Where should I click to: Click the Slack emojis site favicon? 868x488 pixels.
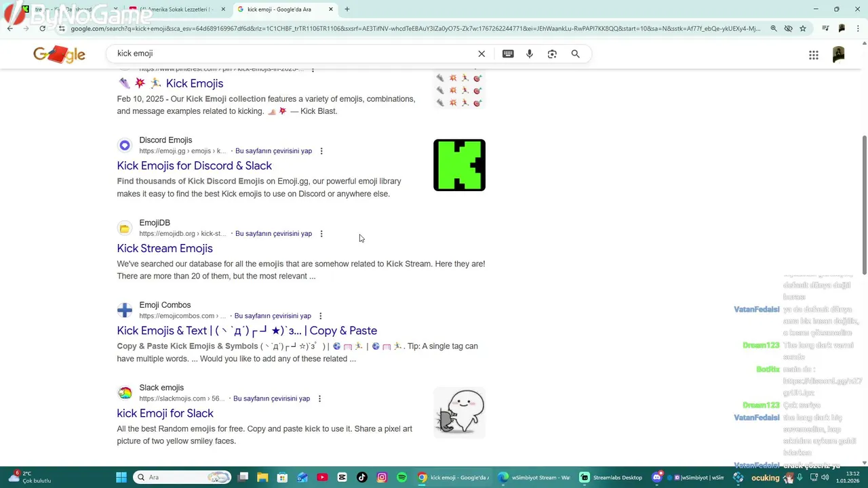point(125,393)
